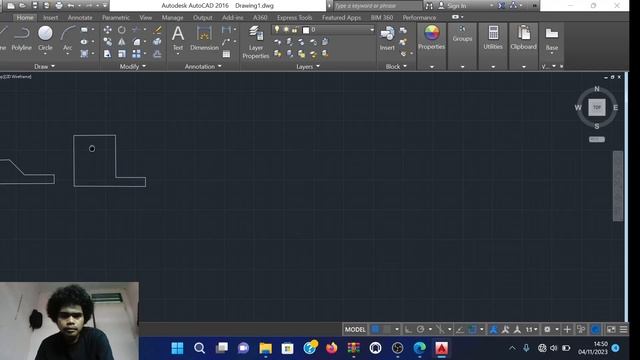
Task: Select the Dimension tool
Action: click(x=204, y=38)
